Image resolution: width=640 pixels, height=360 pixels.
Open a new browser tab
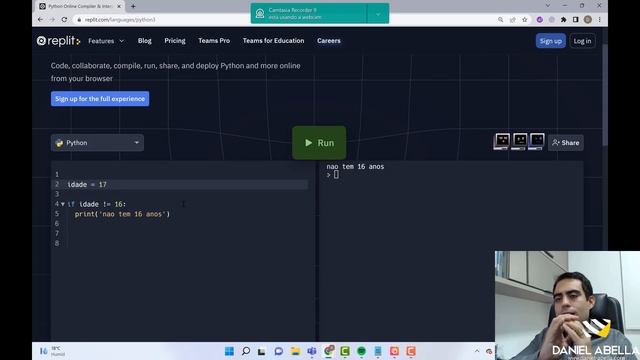(x=133, y=6)
